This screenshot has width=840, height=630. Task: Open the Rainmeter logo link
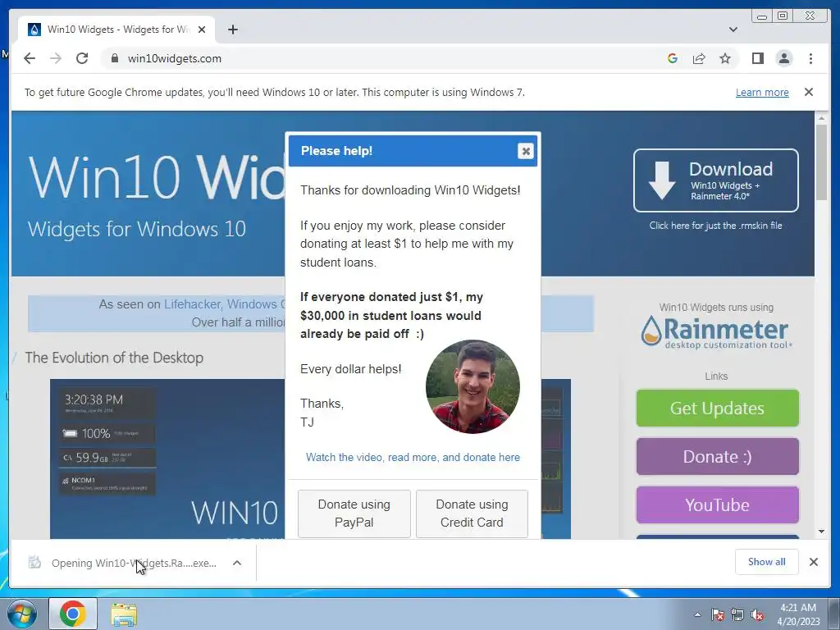coord(715,332)
